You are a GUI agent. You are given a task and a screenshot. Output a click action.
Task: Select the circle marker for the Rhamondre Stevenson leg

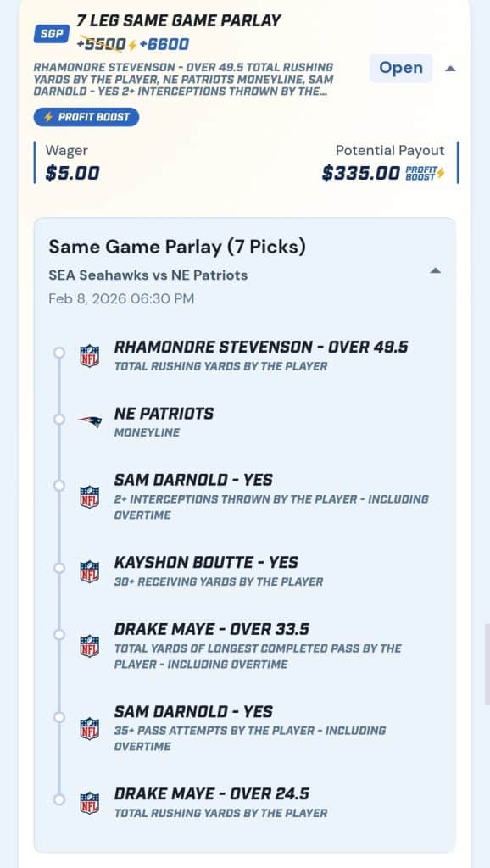click(58, 353)
